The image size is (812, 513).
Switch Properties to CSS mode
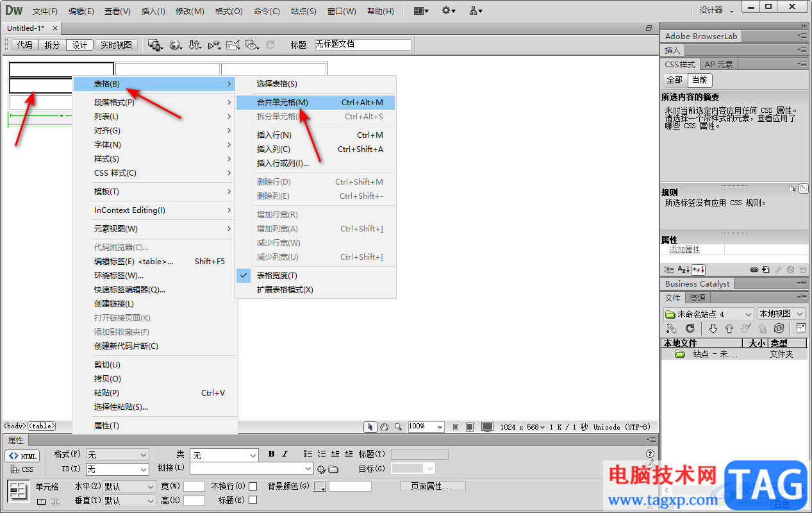pos(22,469)
